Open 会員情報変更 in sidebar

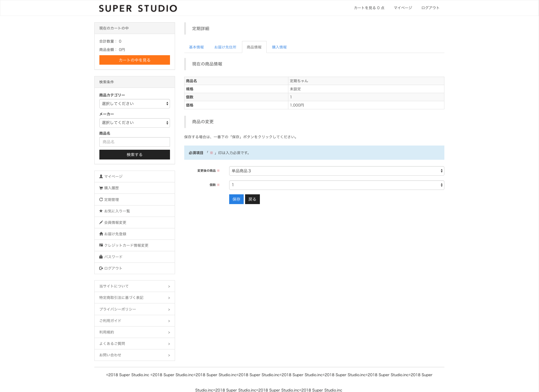click(135, 222)
